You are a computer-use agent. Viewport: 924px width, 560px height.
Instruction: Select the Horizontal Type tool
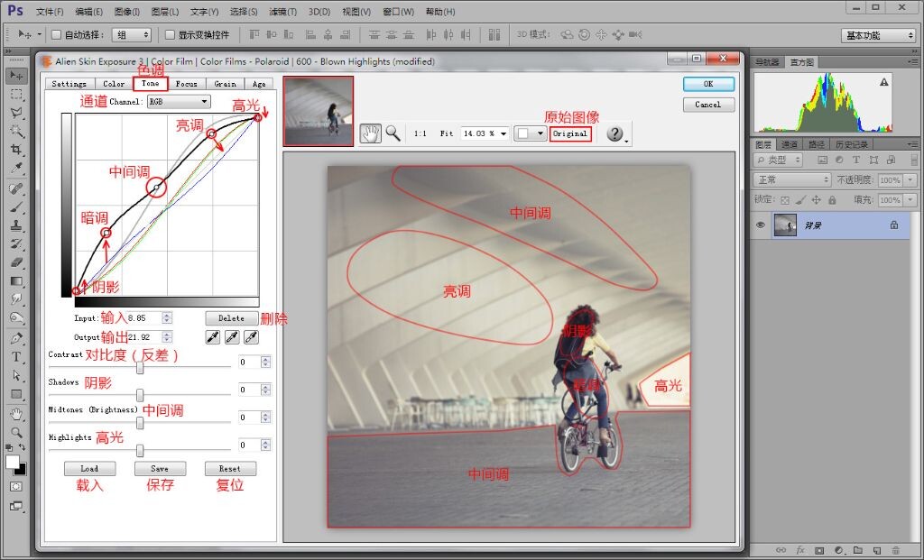(16, 357)
